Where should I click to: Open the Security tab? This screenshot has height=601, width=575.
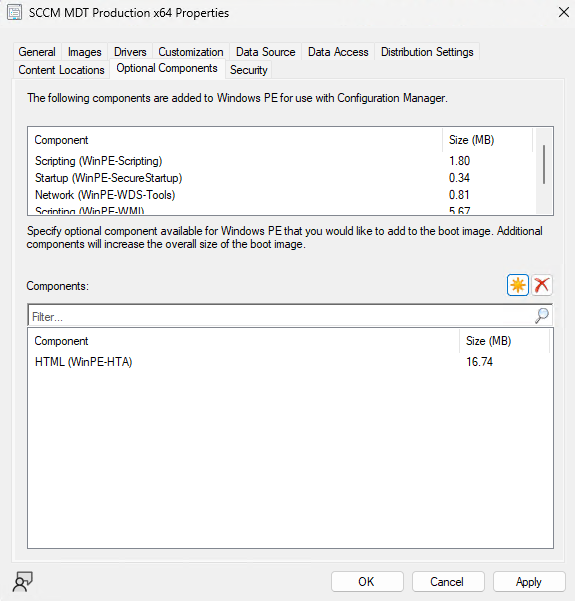coord(248,70)
